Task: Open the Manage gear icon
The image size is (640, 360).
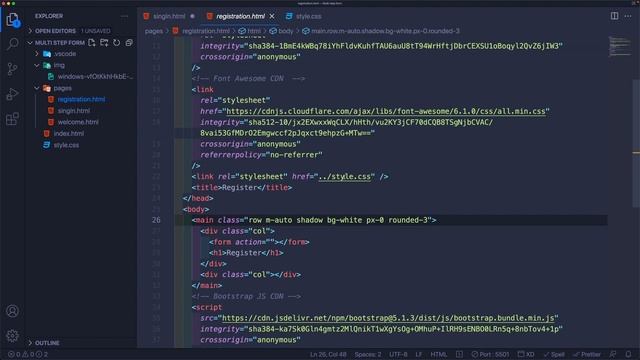Action: (13, 336)
